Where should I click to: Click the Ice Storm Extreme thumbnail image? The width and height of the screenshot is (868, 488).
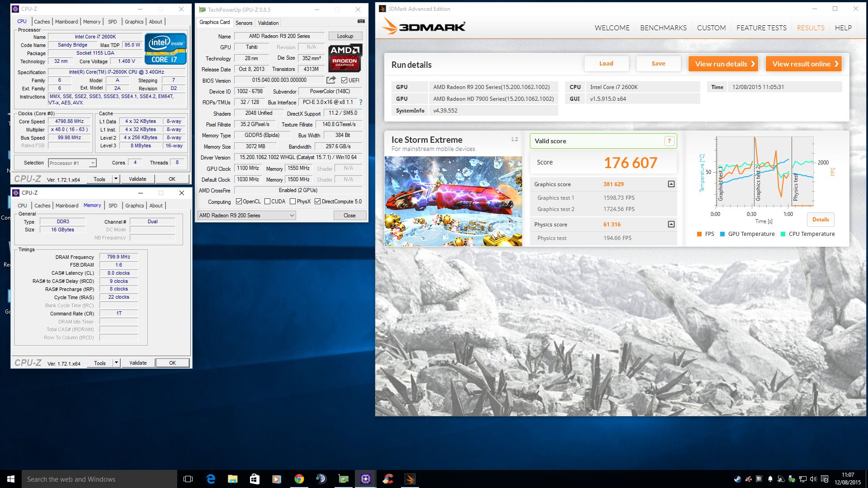pyautogui.click(x=453, y=201)
